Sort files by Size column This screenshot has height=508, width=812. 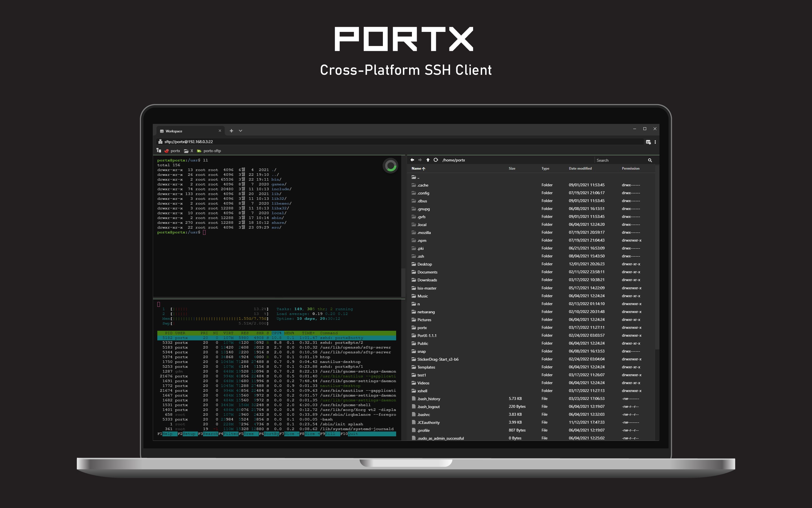point(512,168)
